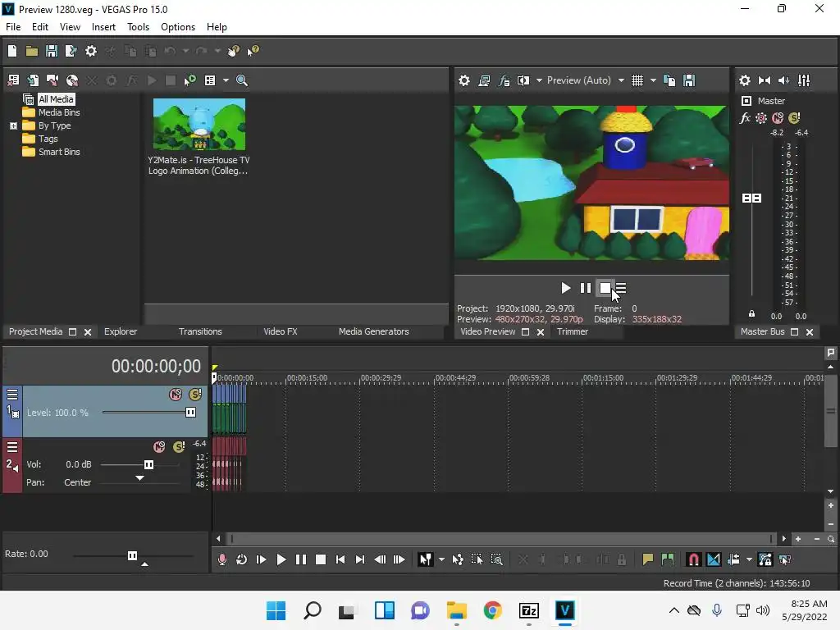This screenshot has height=630, width=840.
Task: Click the Video Output FX icon in preview
Action: click(504, 80)
